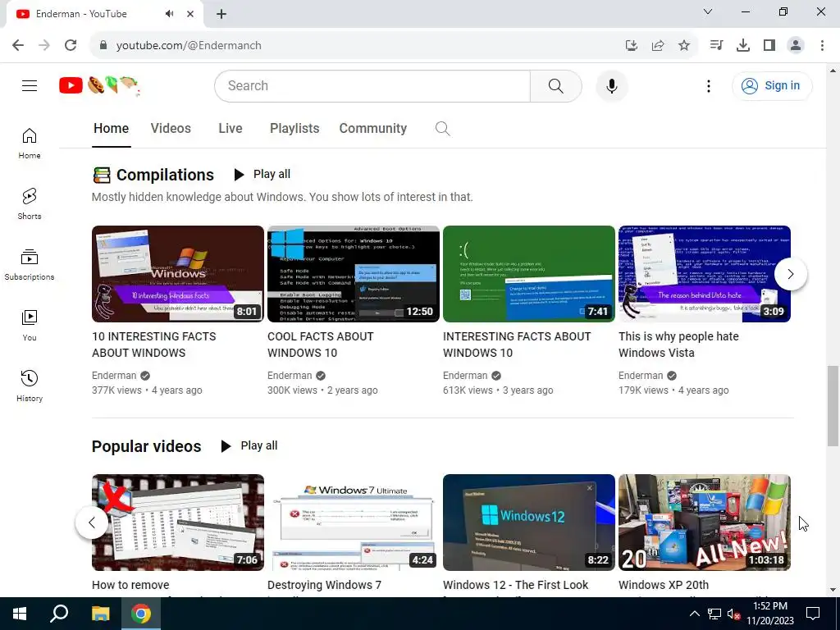Open Chrome profile avatar
The height and width of the screenshot is (630, 840).
point(796,46)
